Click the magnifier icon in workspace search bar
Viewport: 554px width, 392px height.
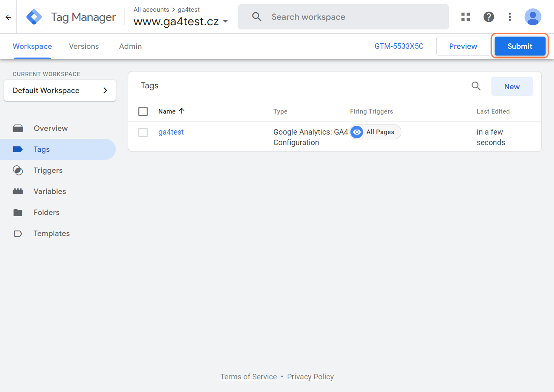point(257,17)
